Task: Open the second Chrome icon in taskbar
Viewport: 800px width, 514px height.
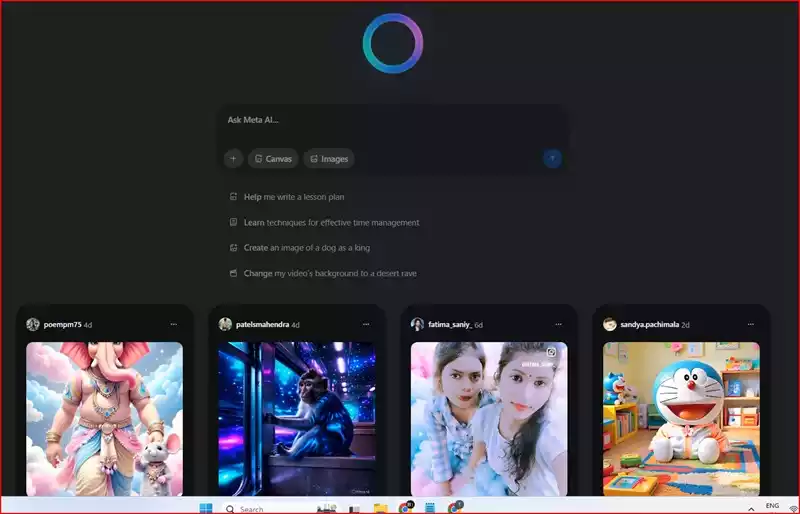Action: [455, 507]
